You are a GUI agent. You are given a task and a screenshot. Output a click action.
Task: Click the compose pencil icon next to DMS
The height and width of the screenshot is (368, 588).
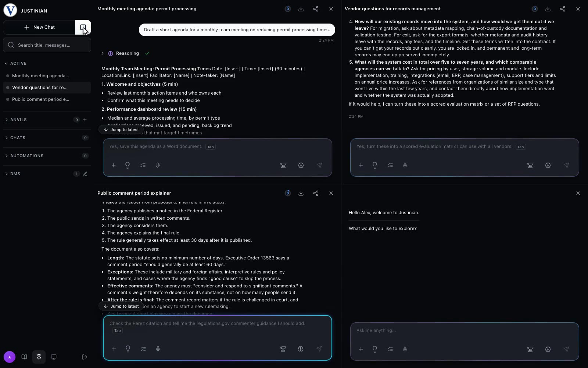[85, 174]
